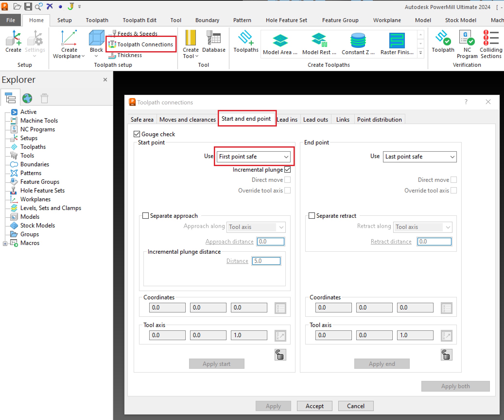This screenshot has height=420, width=504.
Task: Open the Toolpath Edit ribbon tab
Action: (x=139, y=20)
